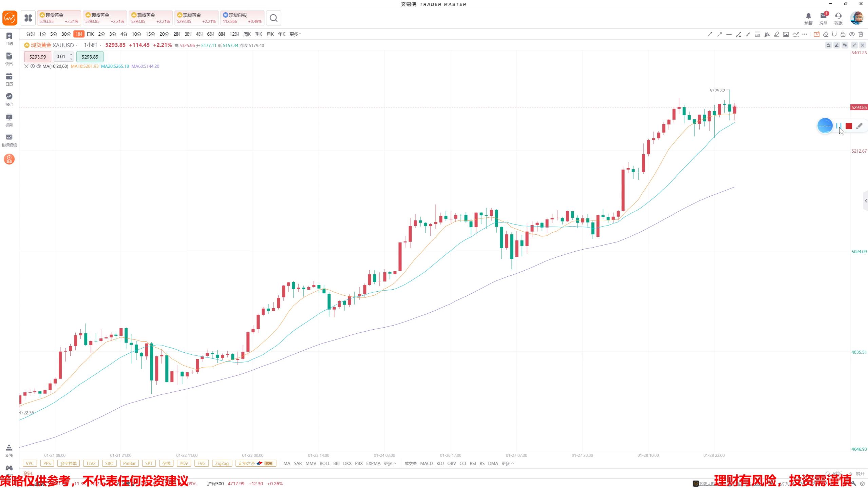Screen dimensions: 868x488
Task: Select the Gann fan drawing tool
Action: click(767, 34)
